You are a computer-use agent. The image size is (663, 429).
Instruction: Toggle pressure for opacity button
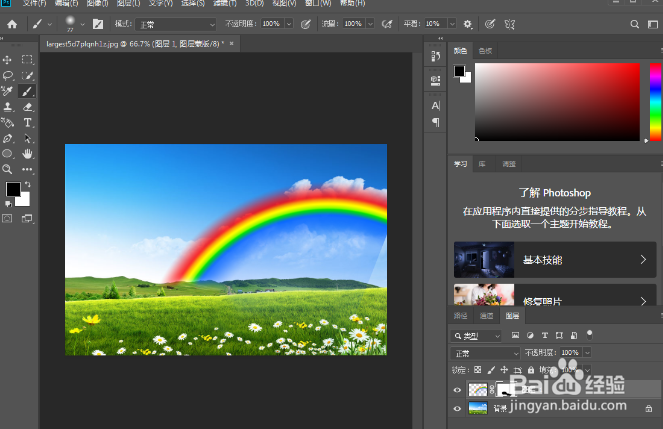(305, 24)
